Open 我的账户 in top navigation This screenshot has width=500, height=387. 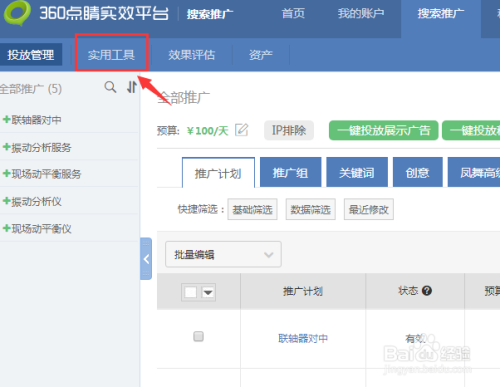pos(361,13)
